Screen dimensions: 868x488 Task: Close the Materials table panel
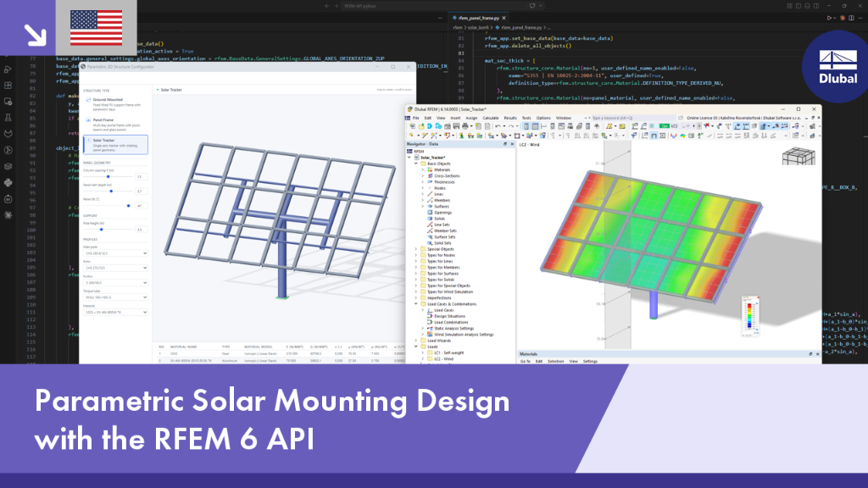tap(818, 354)
